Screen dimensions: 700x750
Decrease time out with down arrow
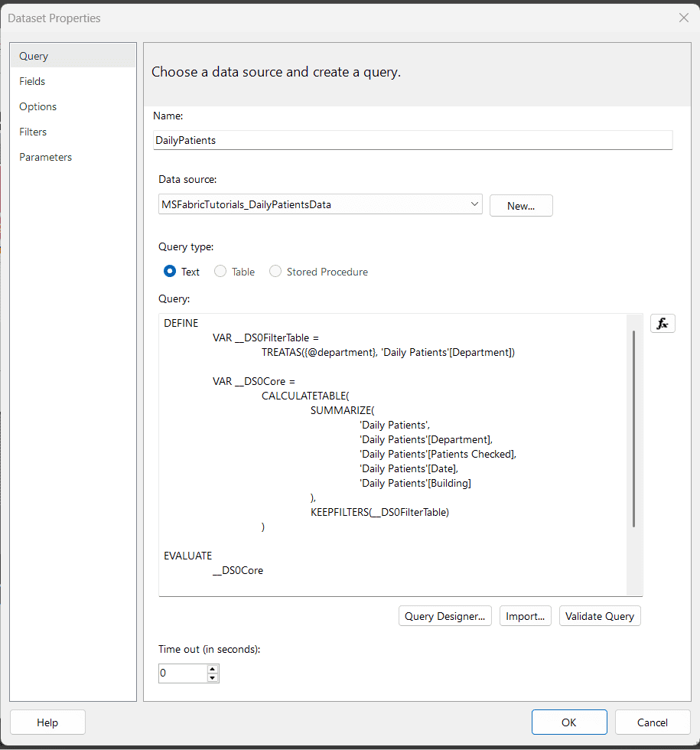pos(213,678)
